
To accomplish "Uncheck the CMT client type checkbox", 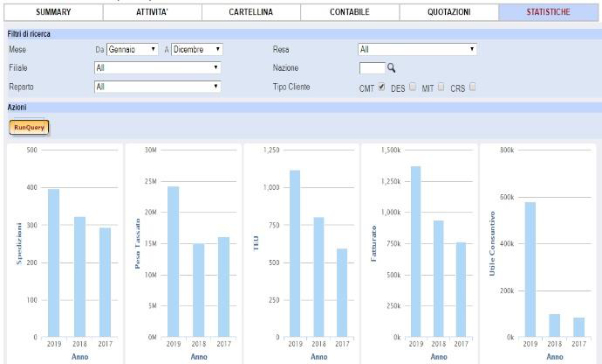I will [x=382, y=87].
